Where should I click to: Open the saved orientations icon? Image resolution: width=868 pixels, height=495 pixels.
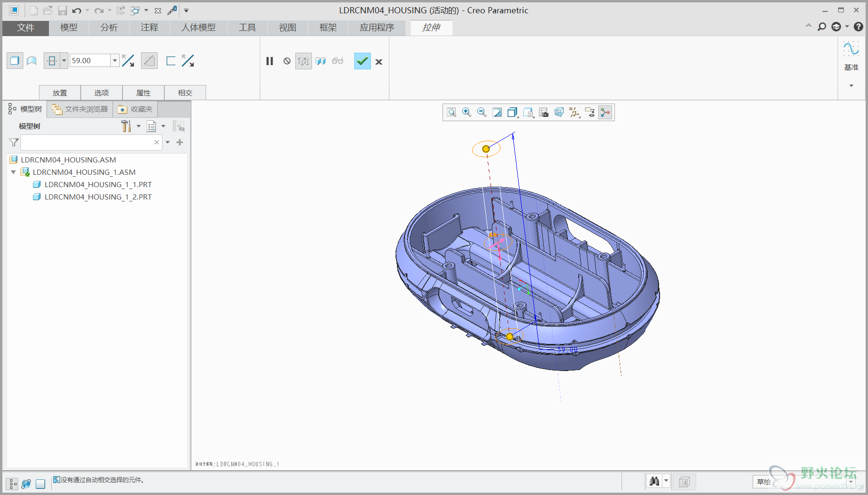coord(528,112)
